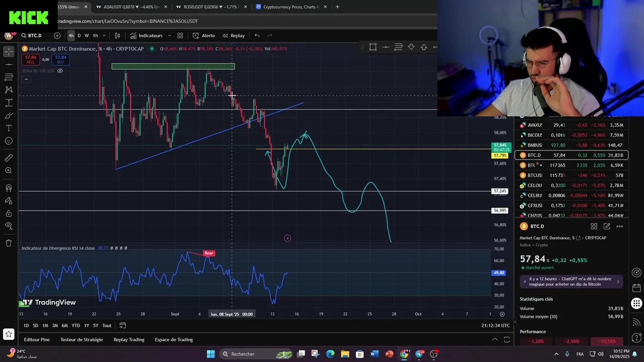The image size is (644, 362).
Task: Open the timezone 21:12:34 UTC menu
Action: pyautogui.click(x=496, y=326)
